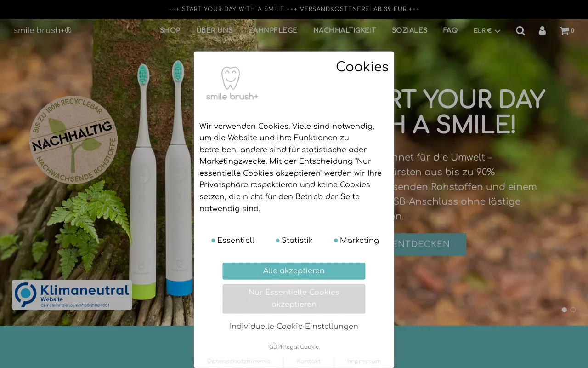The height and width of the screenshot is (368, 588).
Task: Click the smile brush+® site title
Action: pyautogui.click(x=43, y=30)
